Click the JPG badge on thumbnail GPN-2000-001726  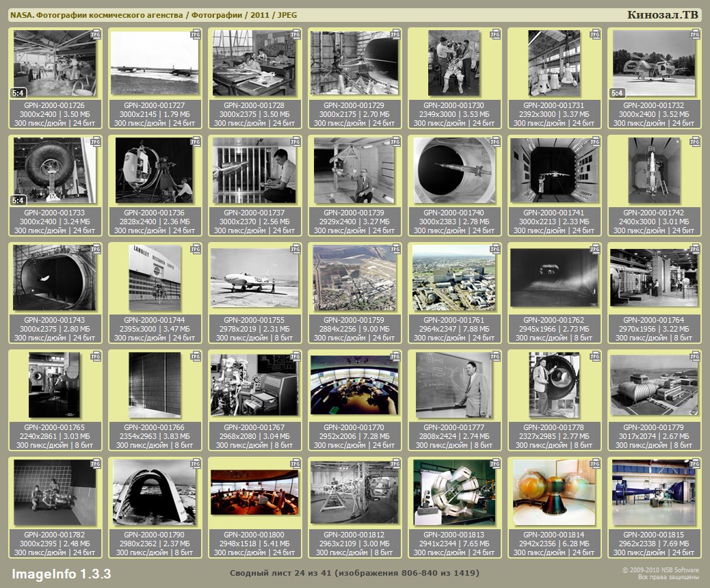96,34
